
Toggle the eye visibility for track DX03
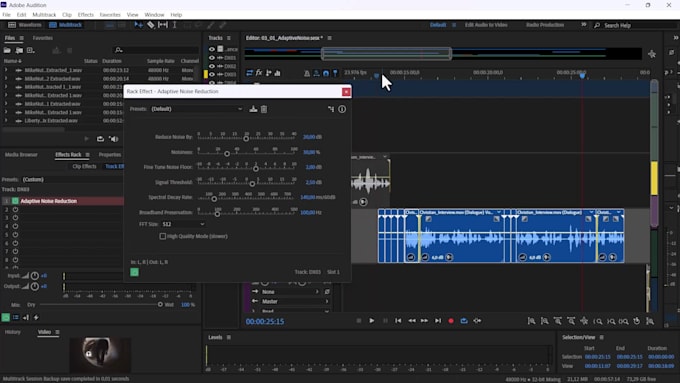212,74
